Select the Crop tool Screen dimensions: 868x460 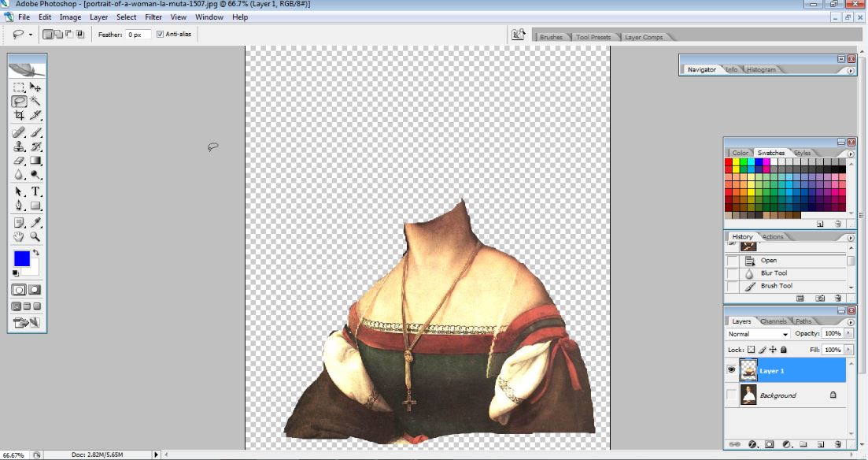[x=19, y=115]
